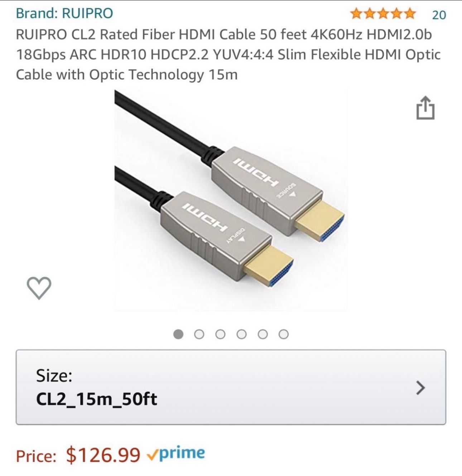
Task: Expand size options with the chevron arrow
Action: click(420, 387)
